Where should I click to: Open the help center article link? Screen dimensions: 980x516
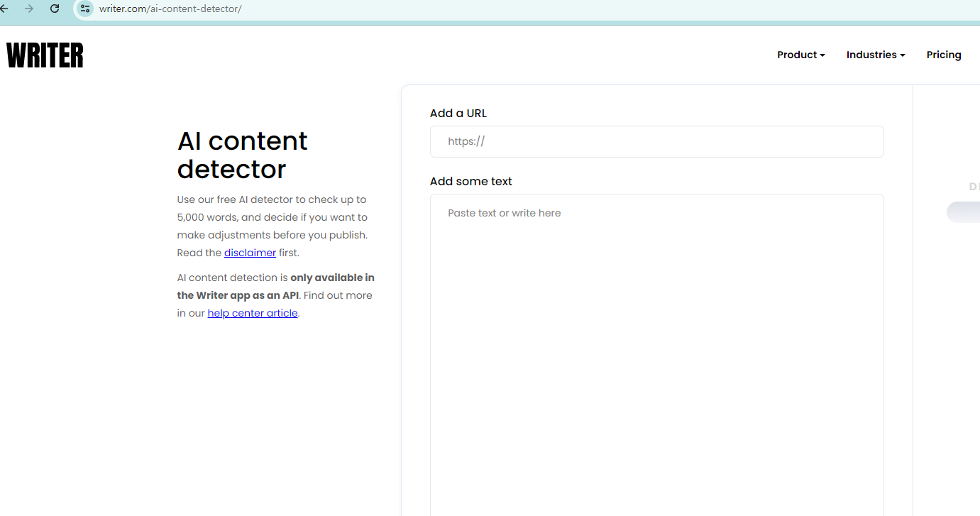253,313
